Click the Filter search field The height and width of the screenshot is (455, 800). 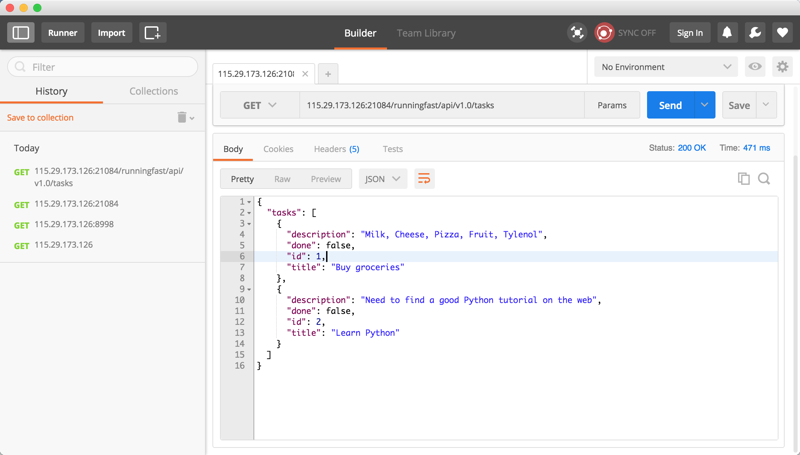(x=103, y=67)
